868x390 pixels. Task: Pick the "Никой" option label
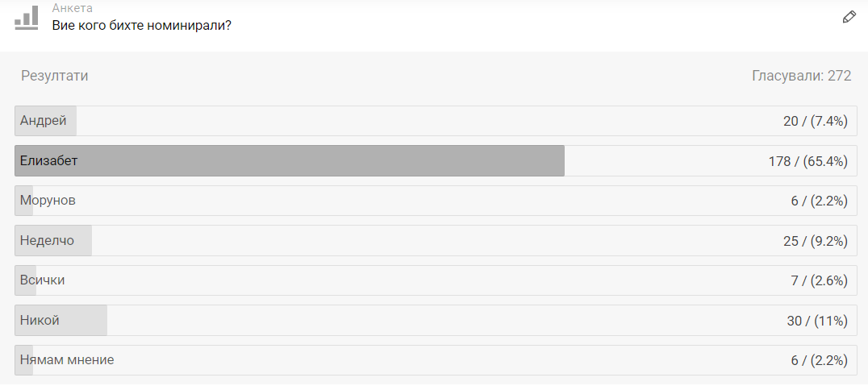(40, 320)
